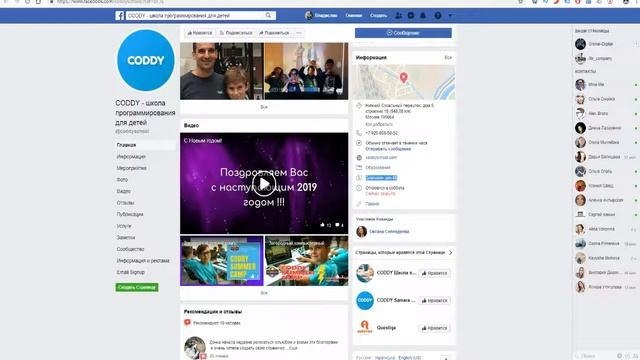Viewport: 640px width, 360px height.
Task: Open the help question mark icon
Action: [x=438, y=16]
